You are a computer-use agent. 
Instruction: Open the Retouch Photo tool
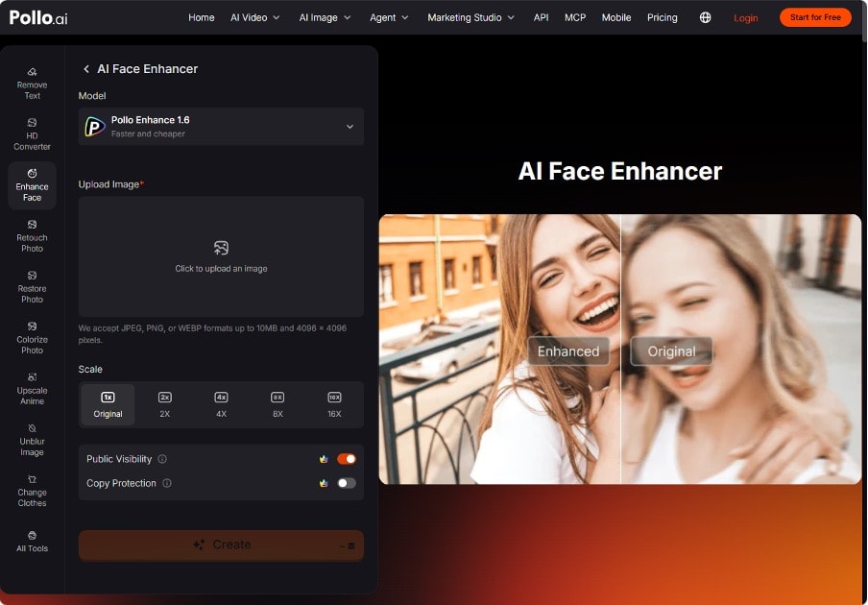click(32, 236)
